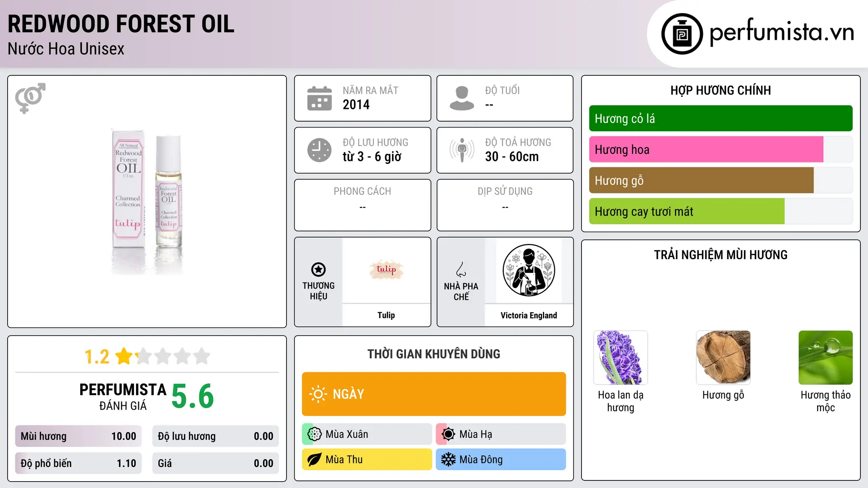Open the Victoria England perfumer portrait

(x=529, y=270)
